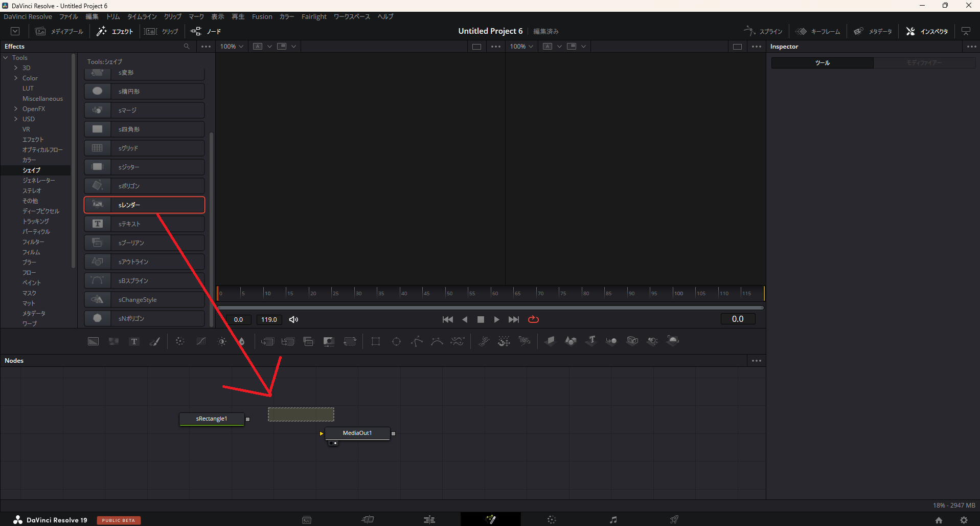Add a Polygon mask from the toolbar
The image size is (980, 526).
417,341
